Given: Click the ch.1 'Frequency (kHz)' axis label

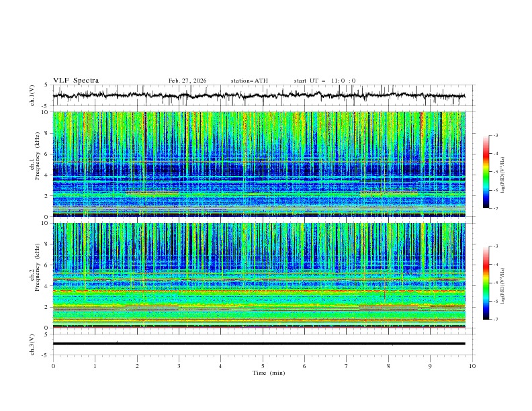Looking at the screenshot, I should (38, 156).
